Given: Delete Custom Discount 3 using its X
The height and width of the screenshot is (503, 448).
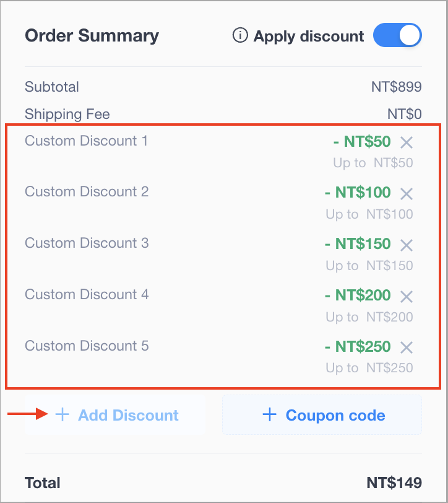Looking at the screenshot, I should pyautogui.click(x=407, y=245).
